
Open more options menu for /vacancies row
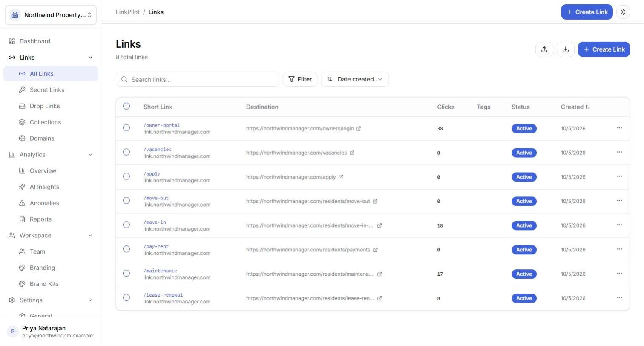tap(619, 152)
